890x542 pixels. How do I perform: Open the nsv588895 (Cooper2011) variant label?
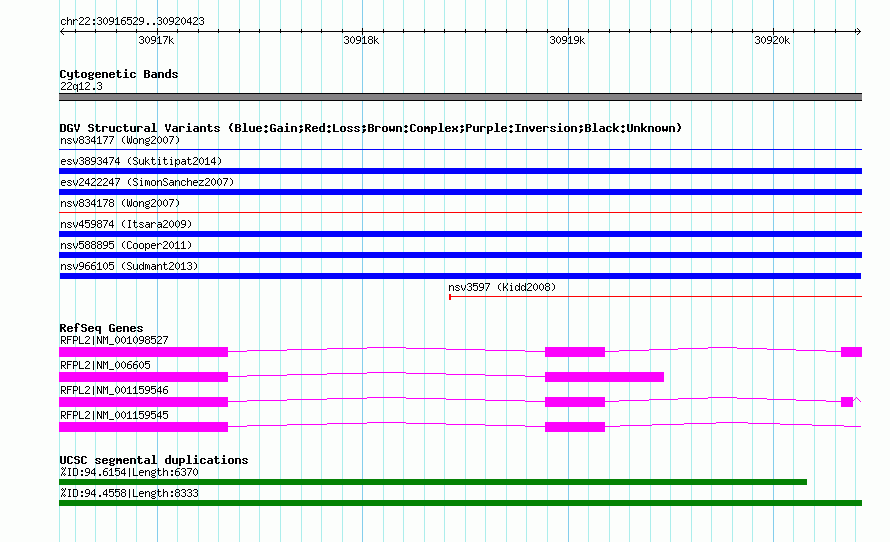pos(126,245)
